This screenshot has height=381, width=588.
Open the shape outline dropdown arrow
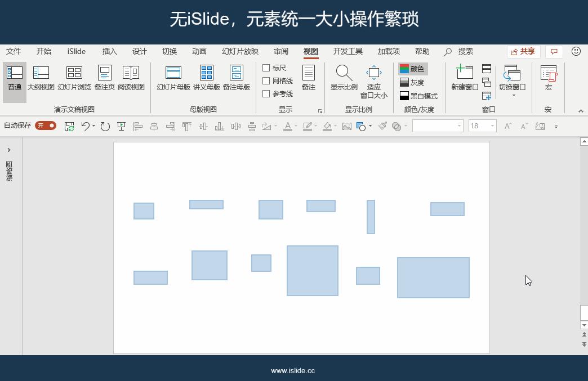(x=316, y=126)
